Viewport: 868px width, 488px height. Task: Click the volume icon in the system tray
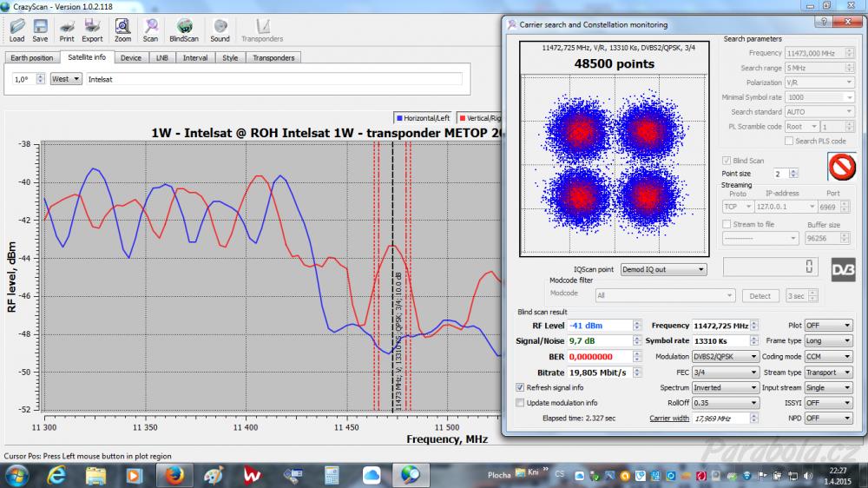point(807,476)
